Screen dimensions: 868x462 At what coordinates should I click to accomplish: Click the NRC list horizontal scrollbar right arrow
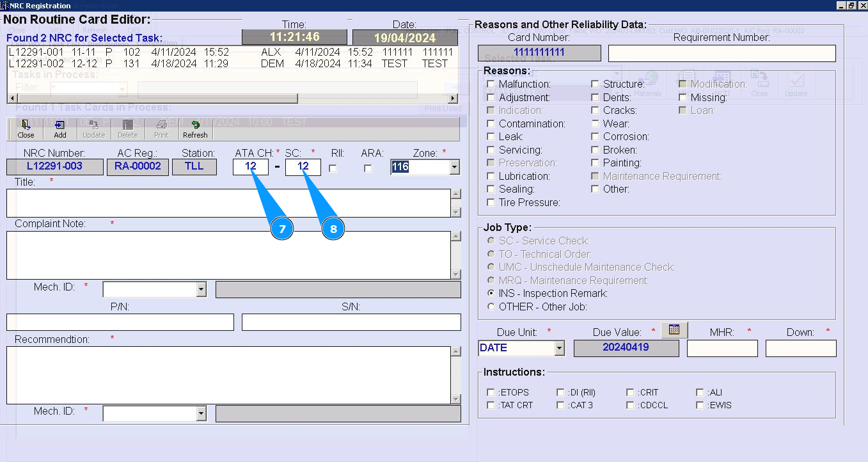tap(454, 99)
